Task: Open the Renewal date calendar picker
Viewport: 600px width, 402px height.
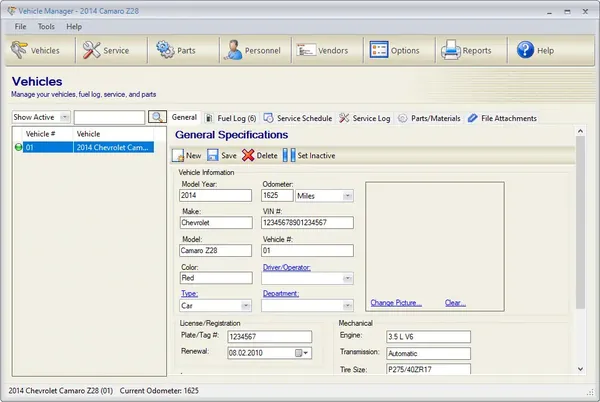Action: point(302,353)
